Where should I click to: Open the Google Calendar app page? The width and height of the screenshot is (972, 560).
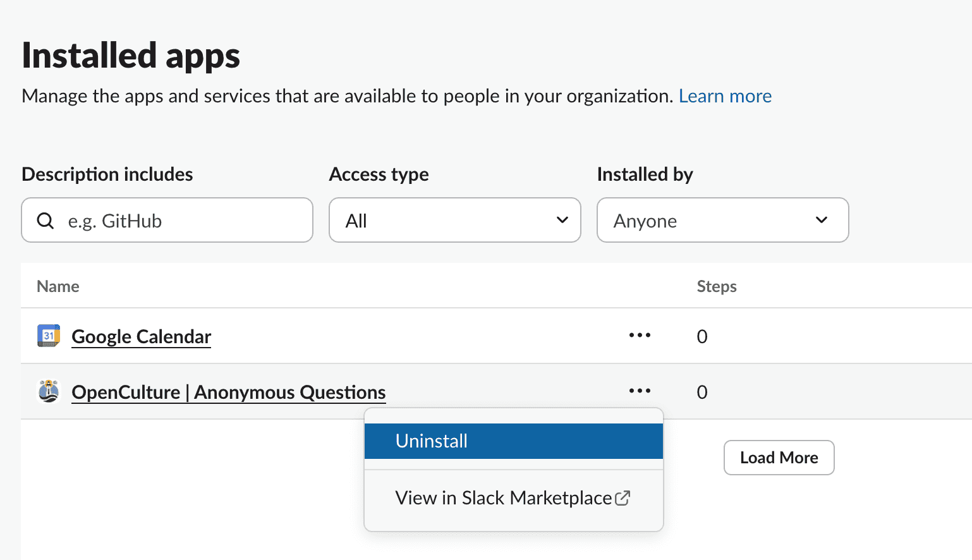click(141, 336)
